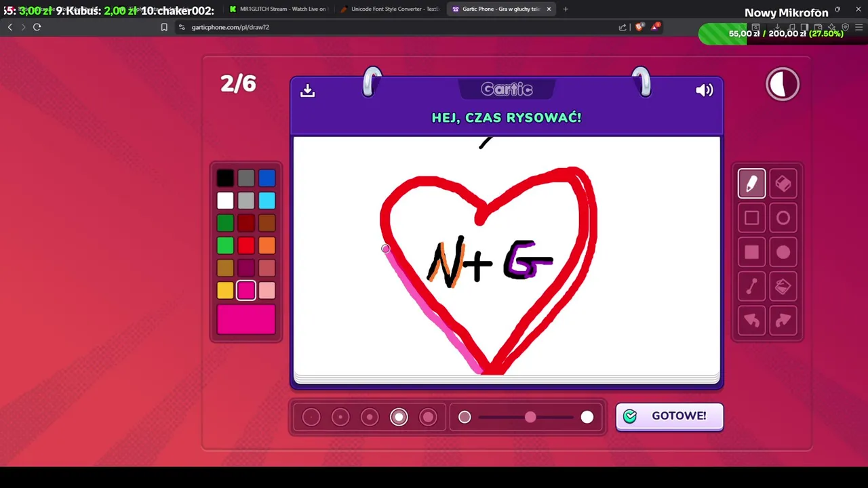Open the Brave Shields lion icon
The height and width of the screenshot is (488, 868).
point(639,27)
